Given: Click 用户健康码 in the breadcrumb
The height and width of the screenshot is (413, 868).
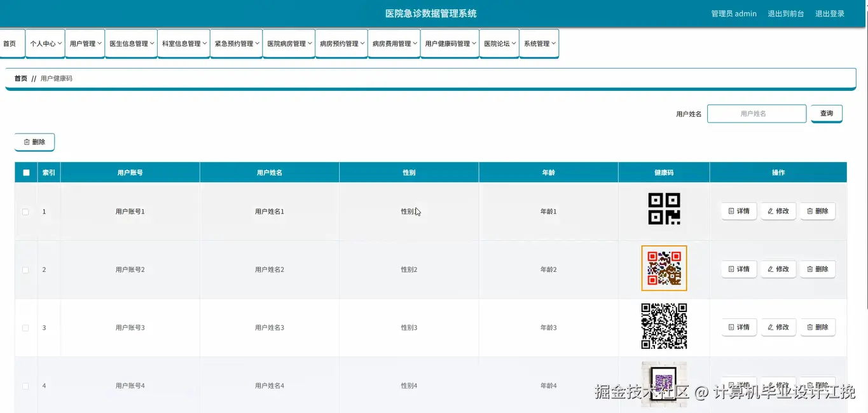Looking at the screenshot, I should point(57,79).
